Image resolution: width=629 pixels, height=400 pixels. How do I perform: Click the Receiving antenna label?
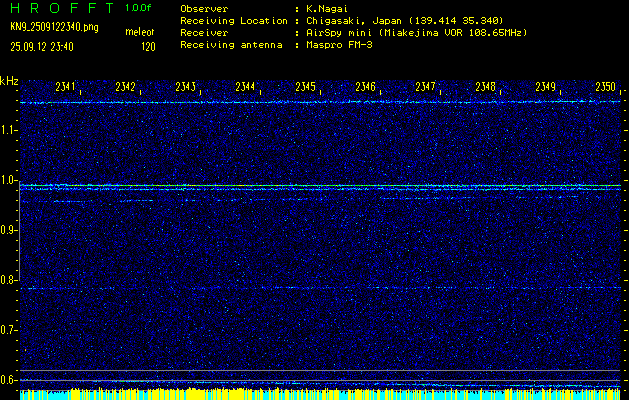[231, 45]
